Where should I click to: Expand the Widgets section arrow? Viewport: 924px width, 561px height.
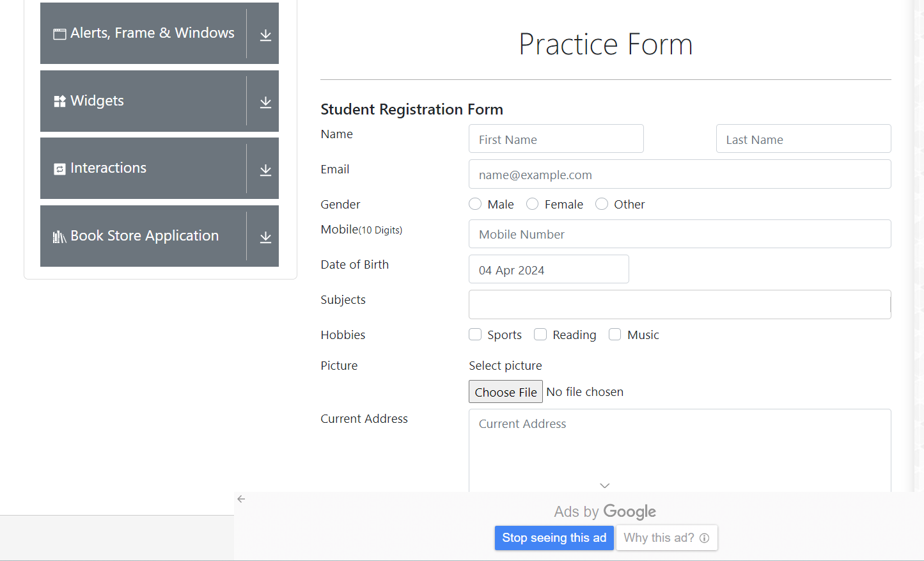pos(265,102)
